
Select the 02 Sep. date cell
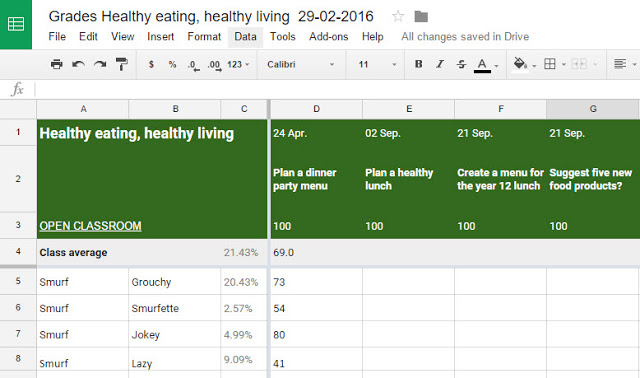pyautogui.click(x=408, y=133)
